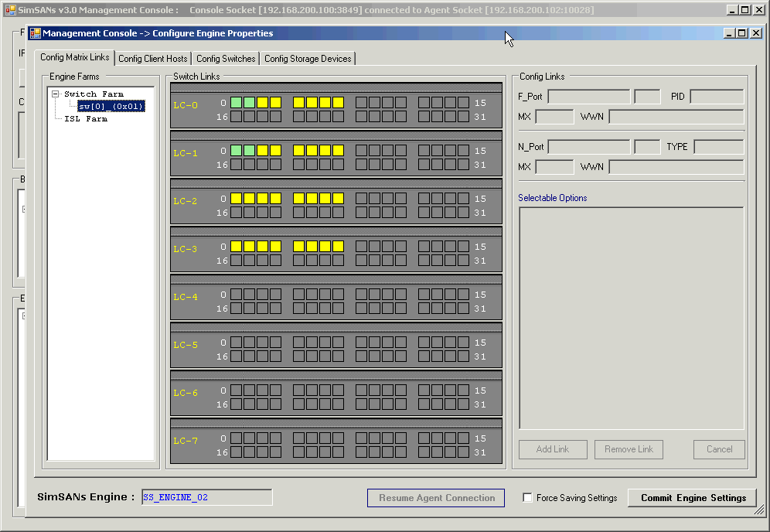Open the Config Client Hosts tab
770x532 pixels.
[153, 59]
